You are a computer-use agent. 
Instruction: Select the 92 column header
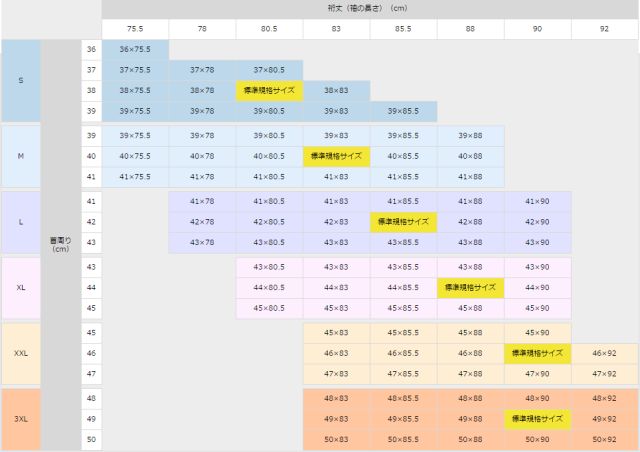604,29
